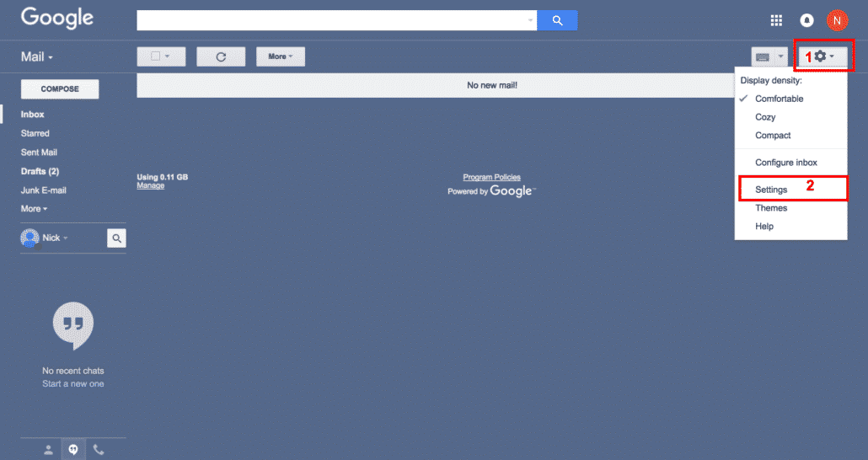Click Nick's profile avatar in chat

coord(29,238)
